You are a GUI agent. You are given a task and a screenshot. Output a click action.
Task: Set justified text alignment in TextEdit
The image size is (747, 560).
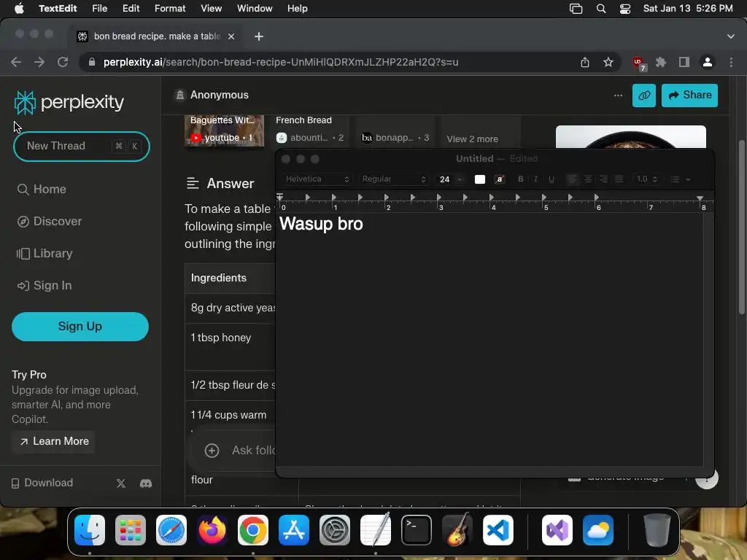[619, 179]
